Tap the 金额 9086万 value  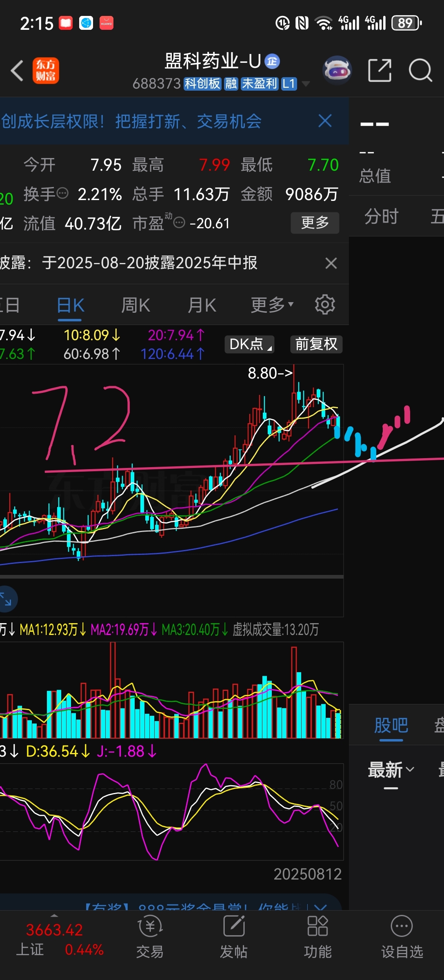tap(312, 194)
